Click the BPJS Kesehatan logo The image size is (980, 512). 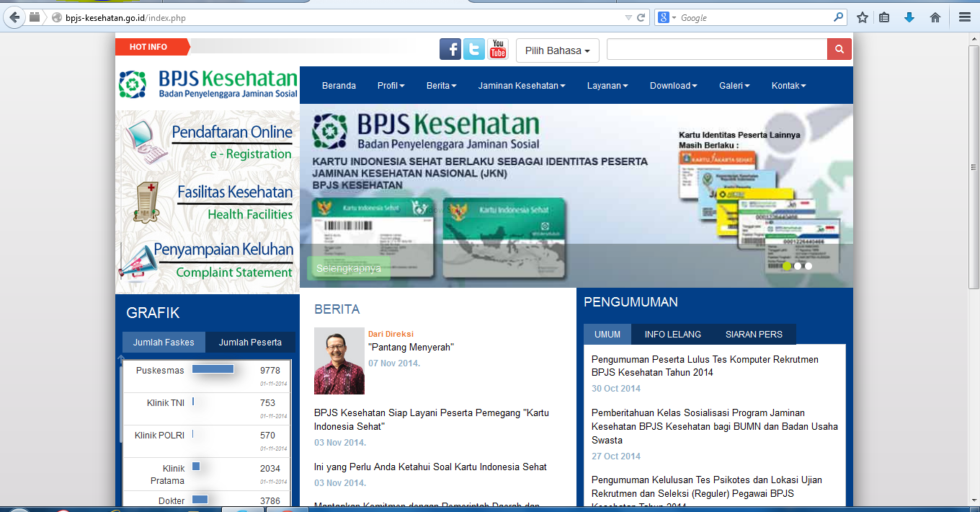pyautogui.click(x=208, y=84)
